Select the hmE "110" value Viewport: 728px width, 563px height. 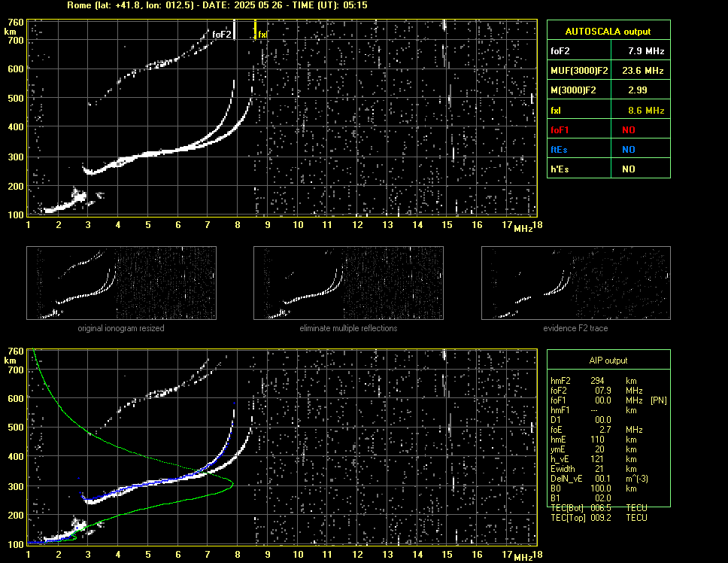597,440
